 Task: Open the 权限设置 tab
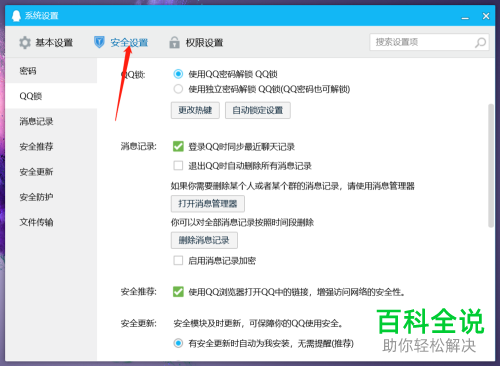click(x=196, y=43)
